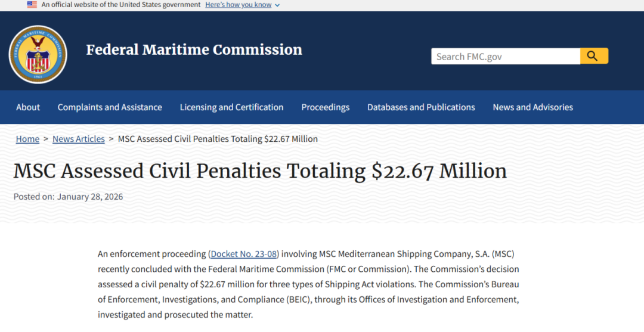Open the Federal Maritime Commission site title
The image size is (644, 332).
[194, 49]
